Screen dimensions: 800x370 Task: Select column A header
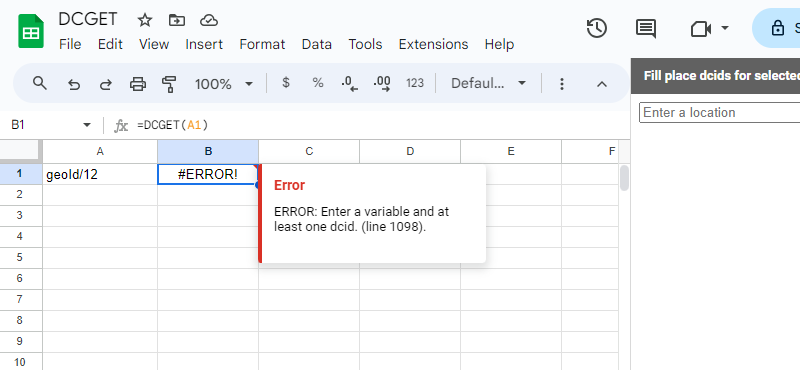(x=100, y=152)
